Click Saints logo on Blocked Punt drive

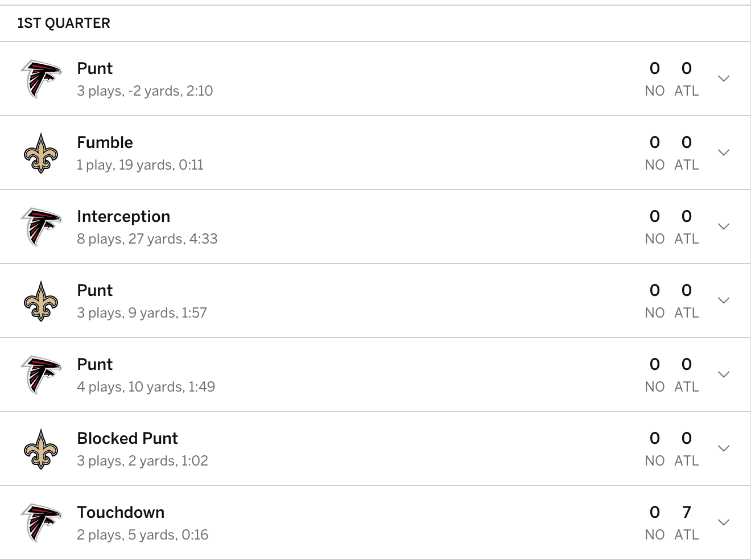pos(40,448)
